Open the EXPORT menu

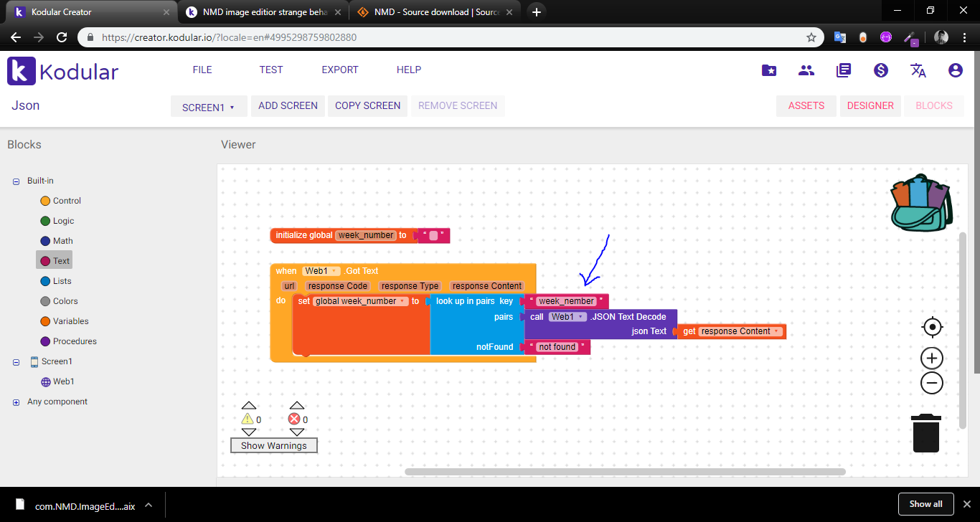coord(340,70)
